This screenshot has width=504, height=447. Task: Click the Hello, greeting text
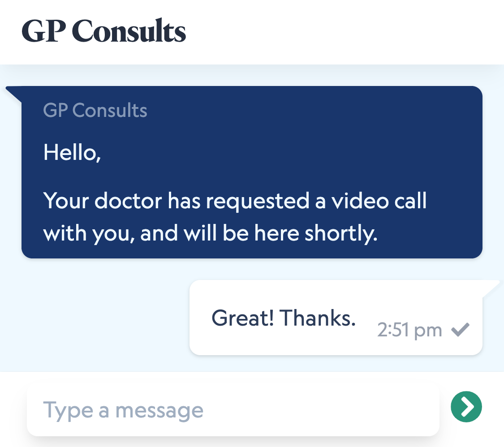point(72,153)
